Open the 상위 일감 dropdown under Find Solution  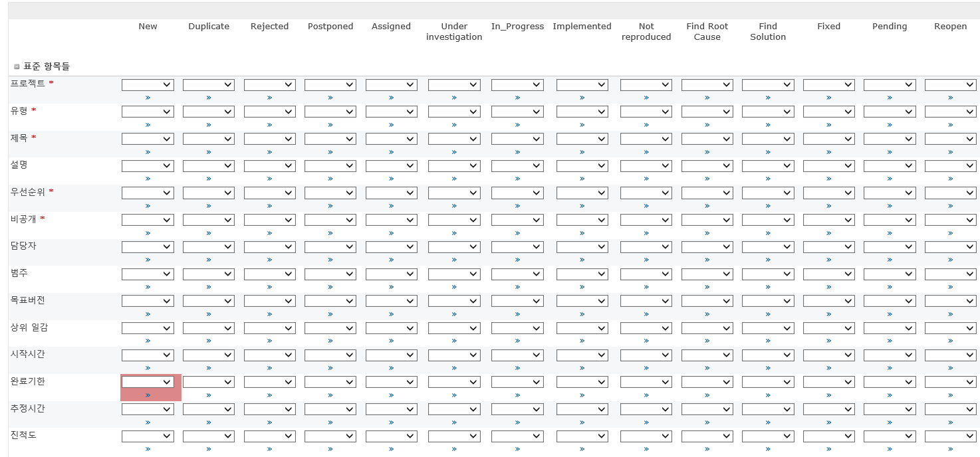pyautogui.click(x=768, y=328)
